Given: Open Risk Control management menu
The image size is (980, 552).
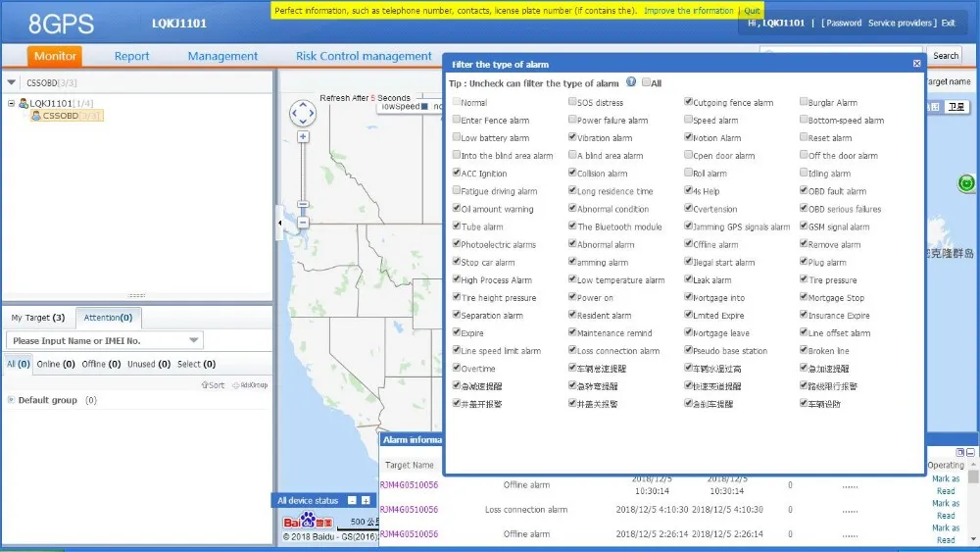Looking at the screenshot, I should point(364,56).
